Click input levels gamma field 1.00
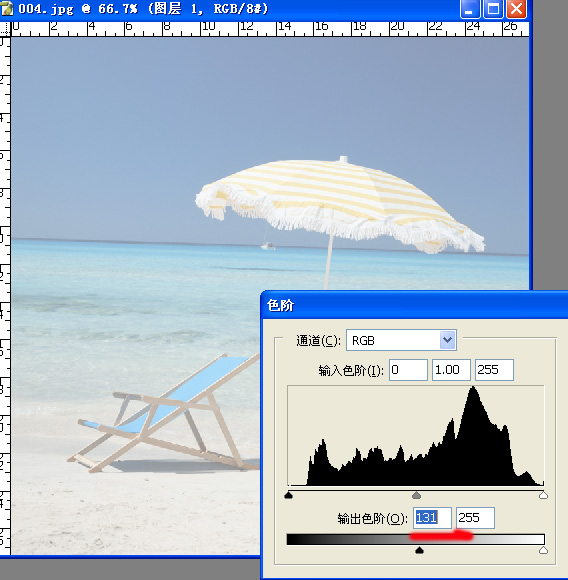Image resolution: width=568 pixels, height=580 pixels. point(451,370)
